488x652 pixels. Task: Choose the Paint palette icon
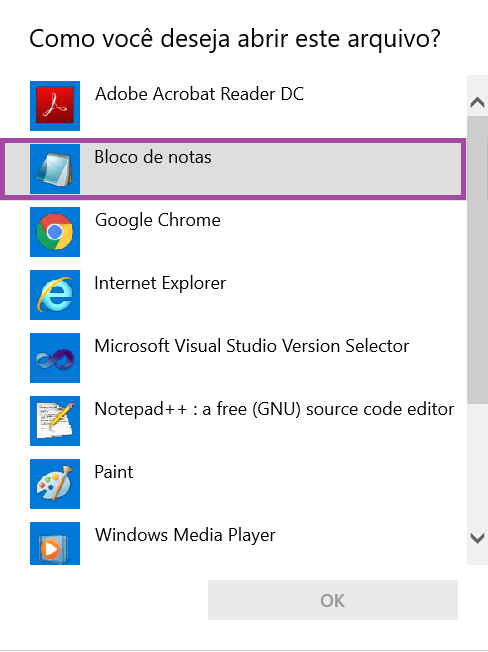55,484
